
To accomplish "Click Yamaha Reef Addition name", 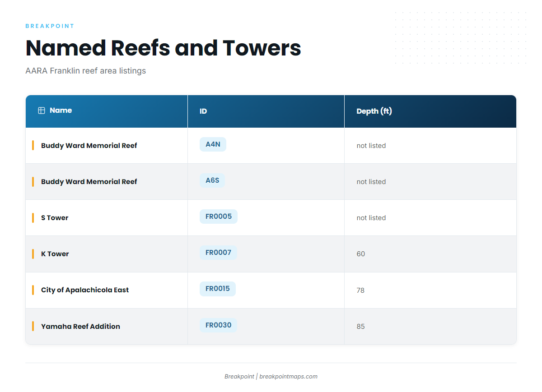I will [80, 327].
